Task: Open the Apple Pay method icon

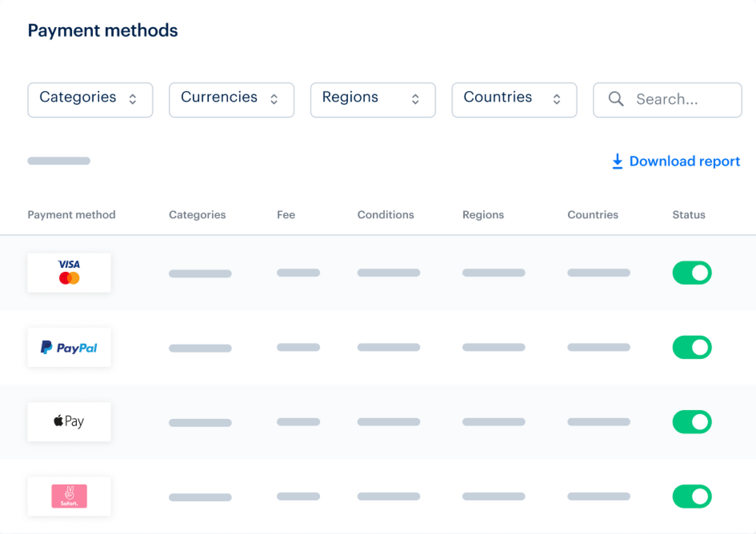Action: pyautogui.click(x=69, y=422)
